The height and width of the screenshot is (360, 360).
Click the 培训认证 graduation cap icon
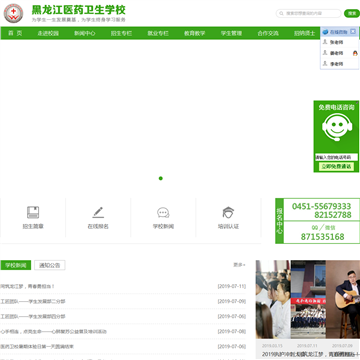(228, 213)
